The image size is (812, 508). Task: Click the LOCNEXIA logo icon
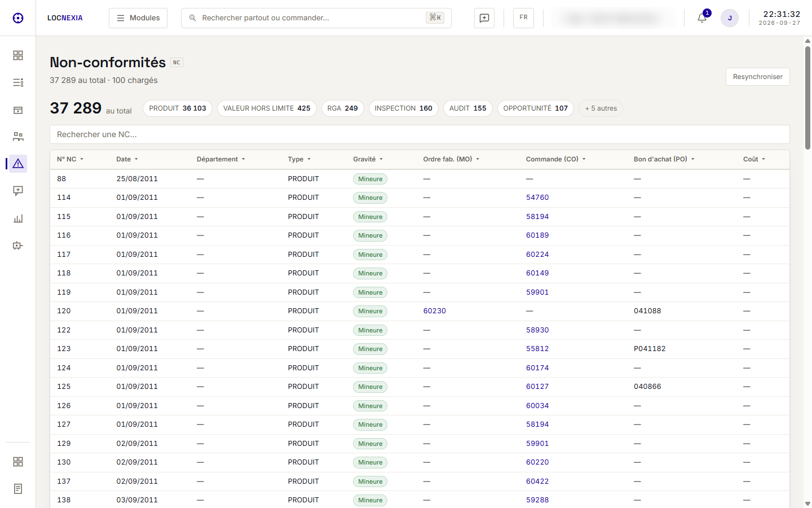pos(18,18)
